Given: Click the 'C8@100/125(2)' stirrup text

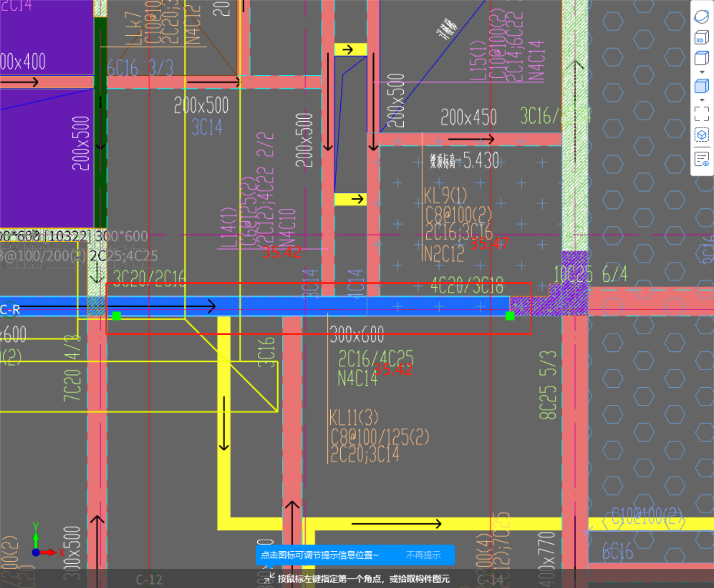Looking at the screenshot, I should click(380, 437).
